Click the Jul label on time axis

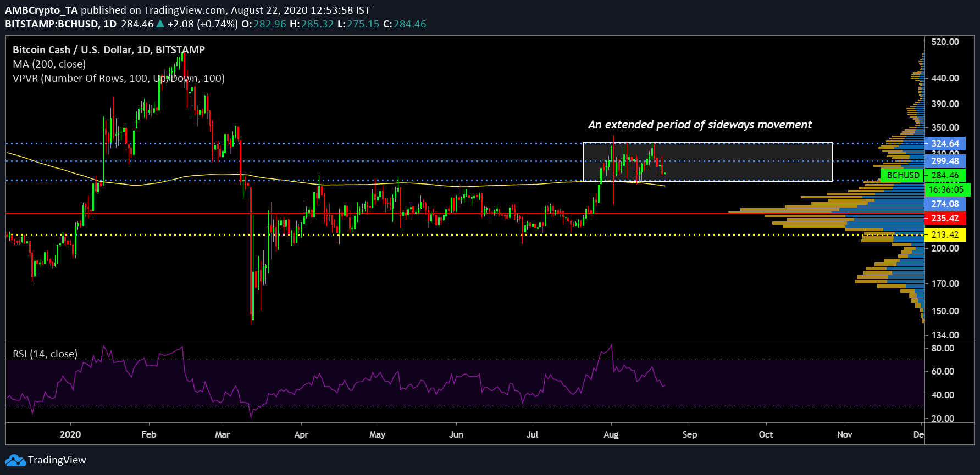533,434
